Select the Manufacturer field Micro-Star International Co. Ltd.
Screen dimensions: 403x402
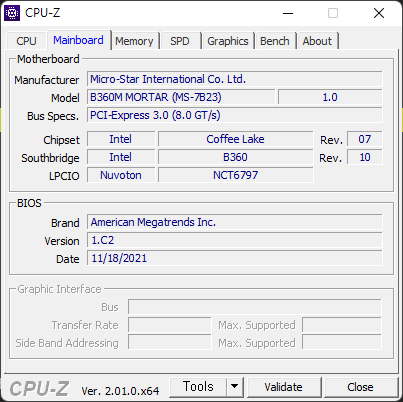click(235, 79)
